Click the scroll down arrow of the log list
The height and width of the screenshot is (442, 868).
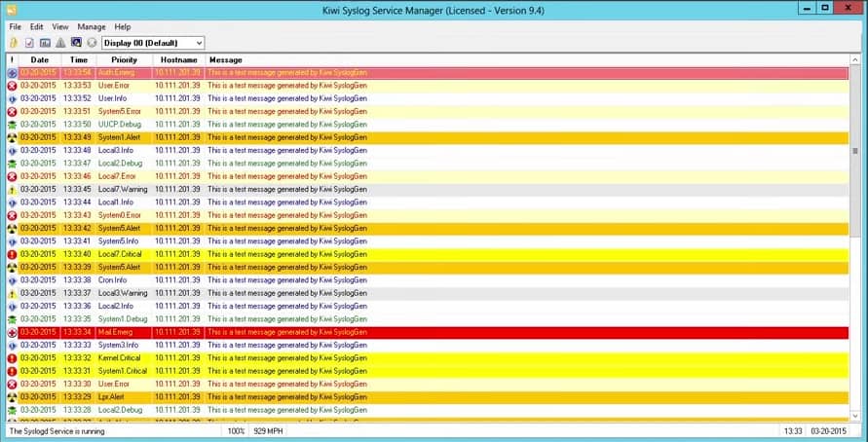click(855, 416)
